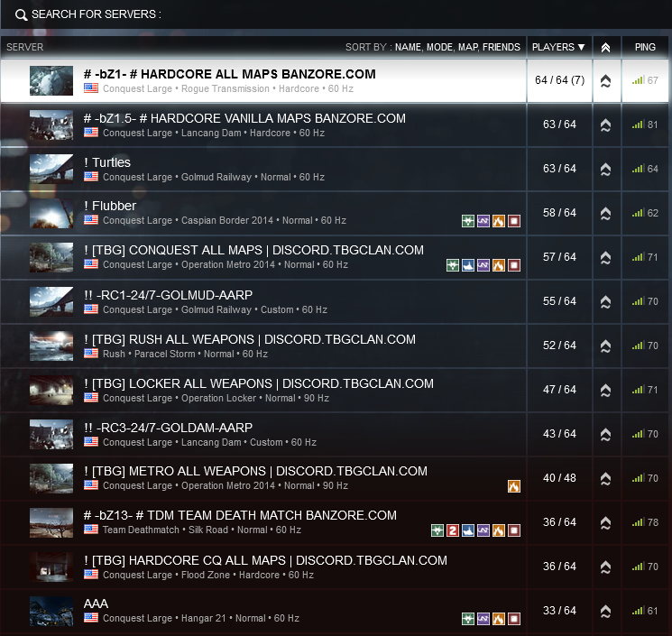Viewport: 672px width, 636px height.
Task: Sort servers by FRIENDS
Action: [501, 47]
